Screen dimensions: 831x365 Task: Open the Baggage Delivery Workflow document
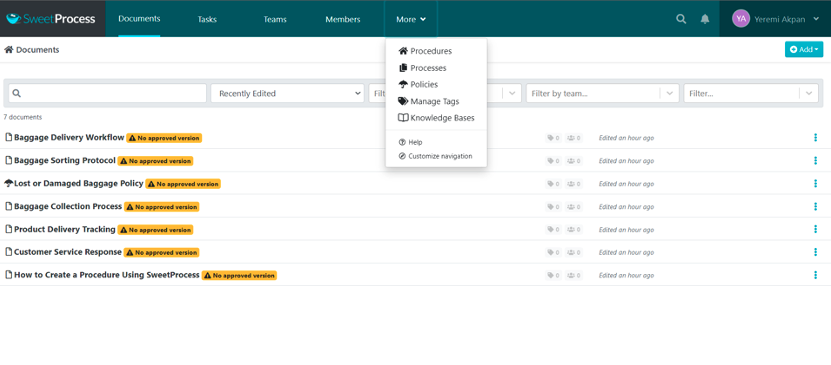pyautogui.click(x=69, y=137)
